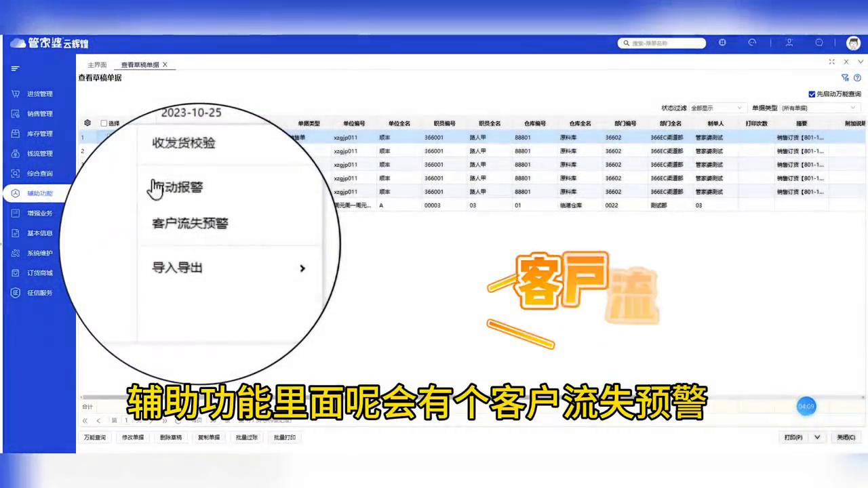868x488 pixels.
Task: Select 客户流失预警 from the menu
Action: click(x=190, y=224)
